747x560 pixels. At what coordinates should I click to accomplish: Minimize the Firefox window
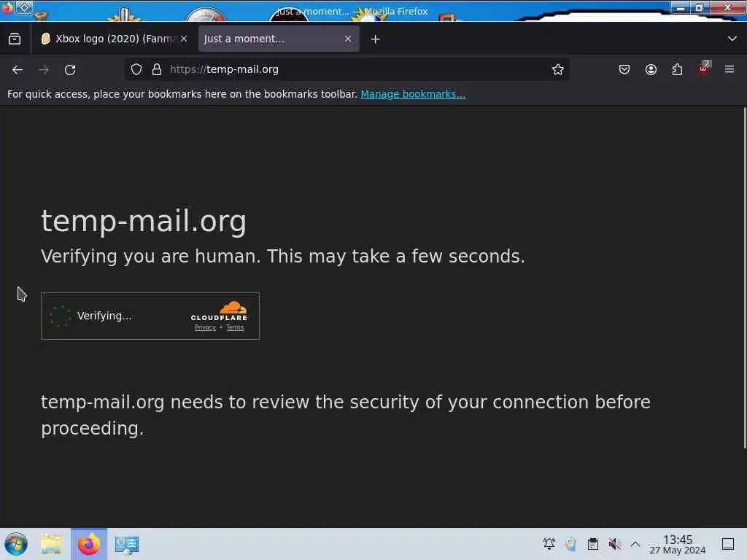click(x=681, y=7)
